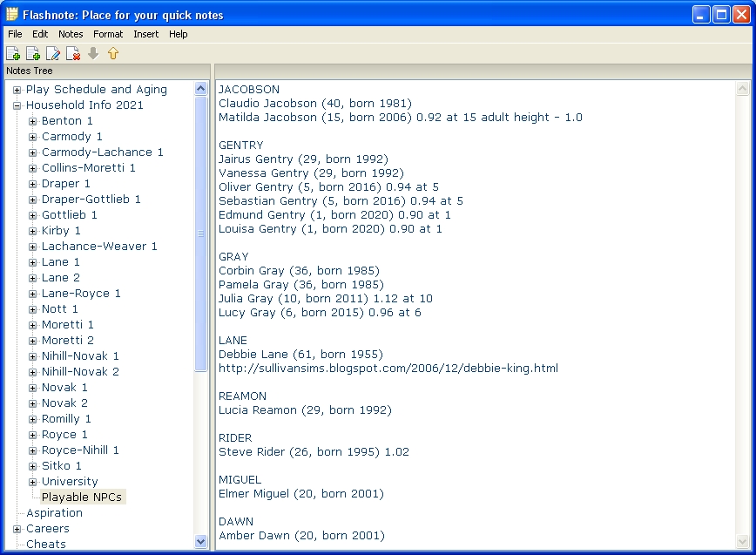Screen dimensions: 756x555
Task: Expand the Play Schedule and Aging node
Action: tap(17, 90)
